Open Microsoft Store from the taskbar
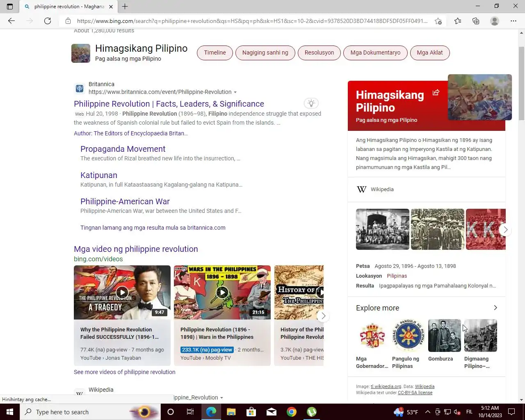The height and width of the screenshot is (420, 525). [x=251, y=412]
